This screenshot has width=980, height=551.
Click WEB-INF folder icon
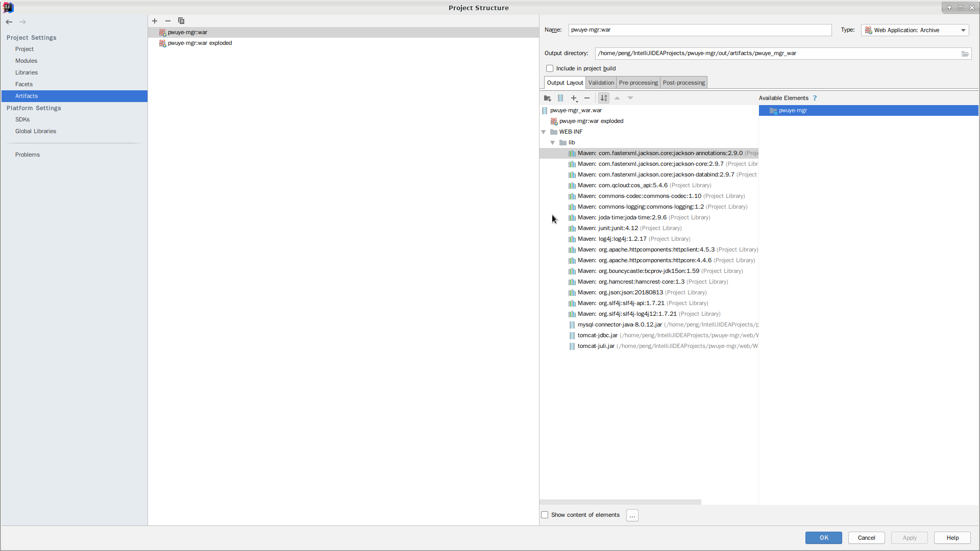(x=554, y=132)
